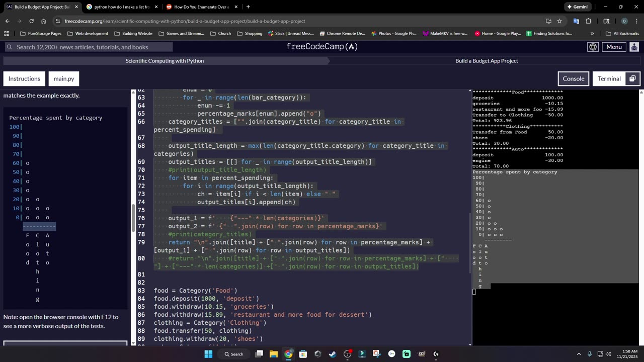Open a new browser tab with plus
Viewport: 644px width, 362px height.
coord(248,7)
